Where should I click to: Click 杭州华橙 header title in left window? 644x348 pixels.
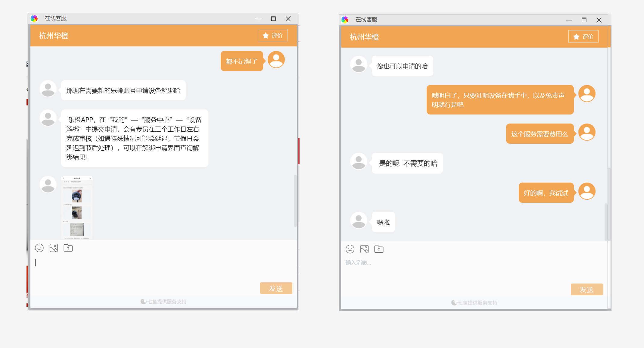point(54,36)
